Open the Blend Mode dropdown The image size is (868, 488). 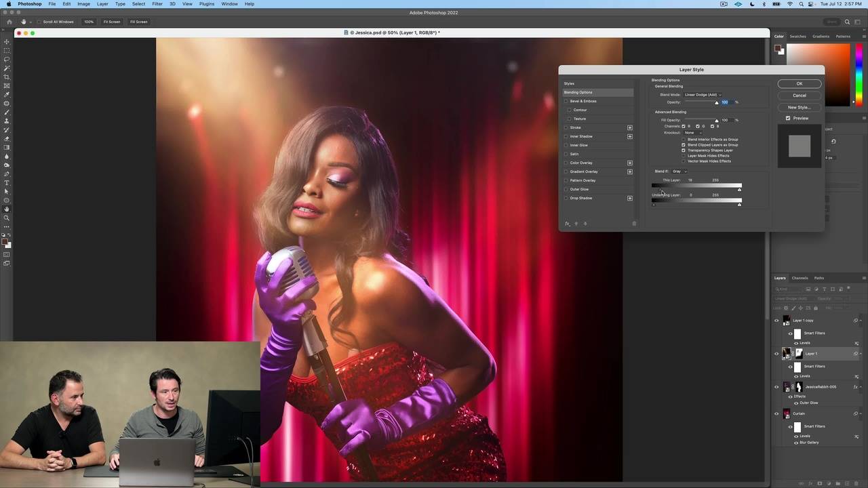coord(703,95)
